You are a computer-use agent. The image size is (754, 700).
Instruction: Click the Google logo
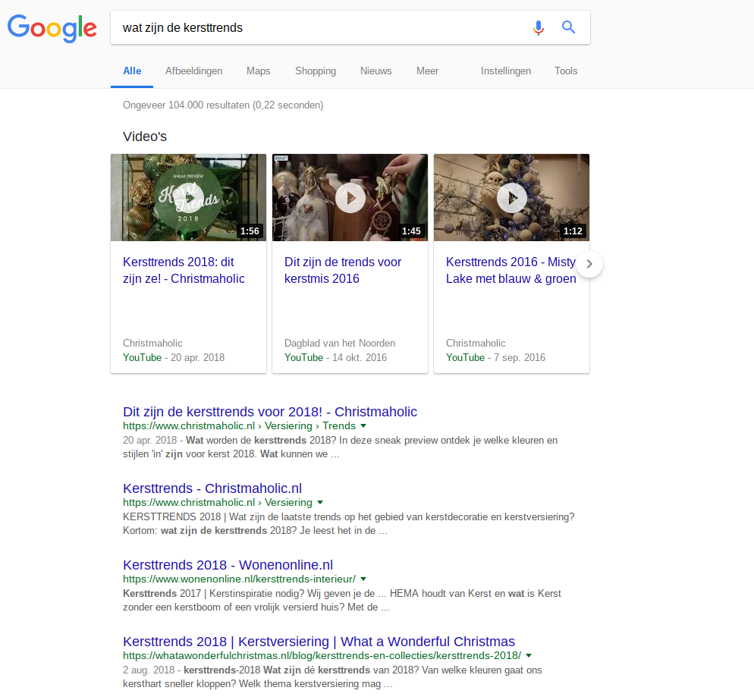52,28
